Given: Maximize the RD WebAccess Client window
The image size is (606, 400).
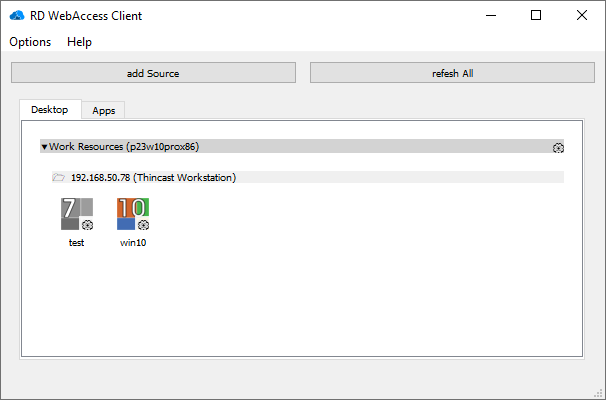Looking at the screenshot, I should [x=536, y=15].
